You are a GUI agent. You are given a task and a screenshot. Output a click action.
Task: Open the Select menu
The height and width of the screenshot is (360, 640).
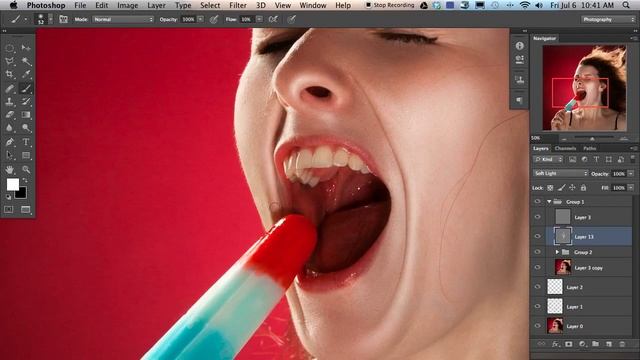tap(210, 5)
